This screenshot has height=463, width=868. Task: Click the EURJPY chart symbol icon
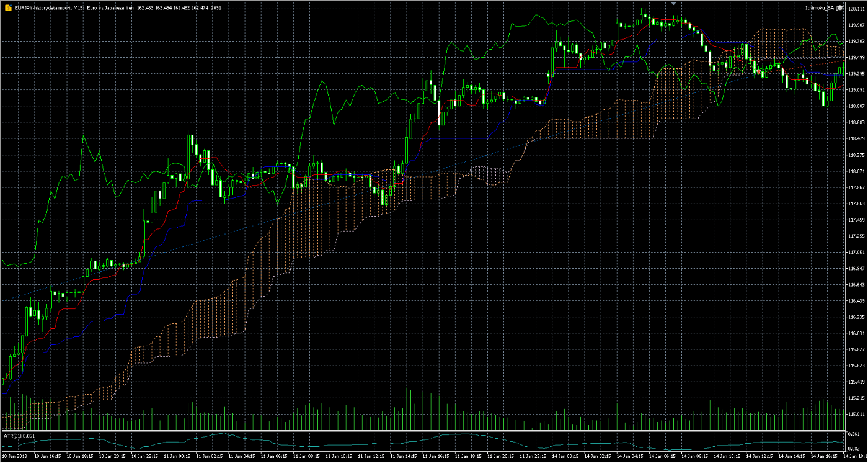coord(7,7)
